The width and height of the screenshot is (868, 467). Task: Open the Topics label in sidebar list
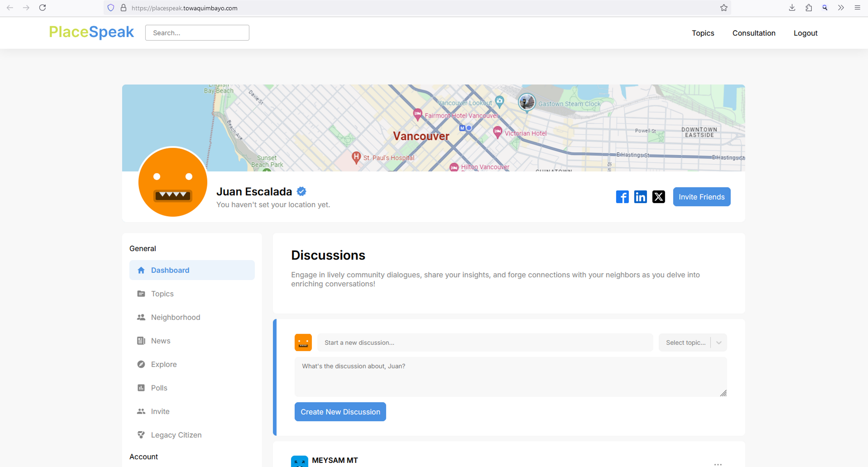coord(163,294)
